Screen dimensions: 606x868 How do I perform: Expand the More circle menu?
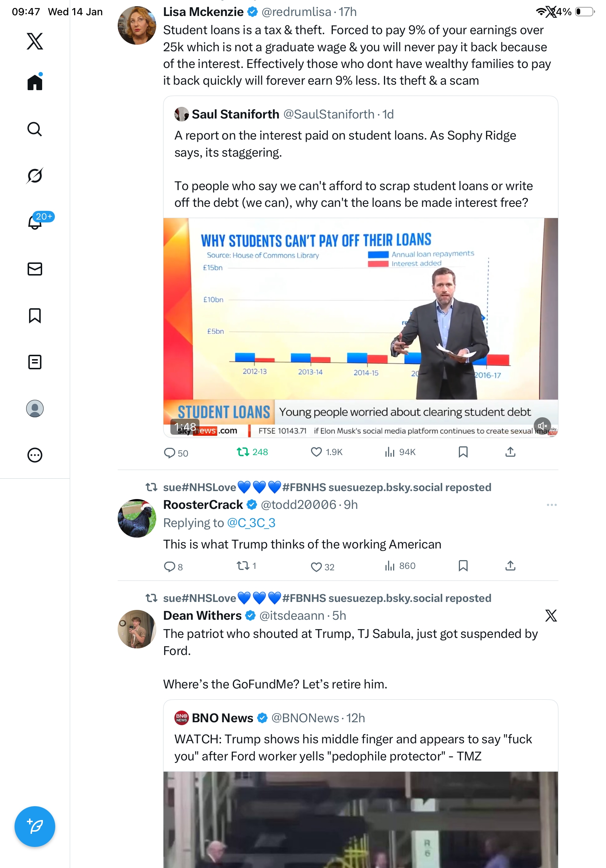pyautogui.click(x=35, y=455)
